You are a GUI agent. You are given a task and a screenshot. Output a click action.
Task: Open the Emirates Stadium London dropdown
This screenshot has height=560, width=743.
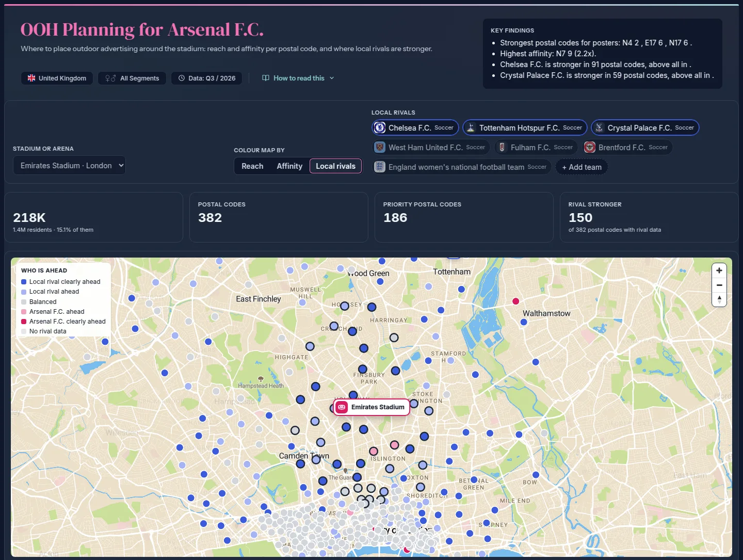pos(69,165)
